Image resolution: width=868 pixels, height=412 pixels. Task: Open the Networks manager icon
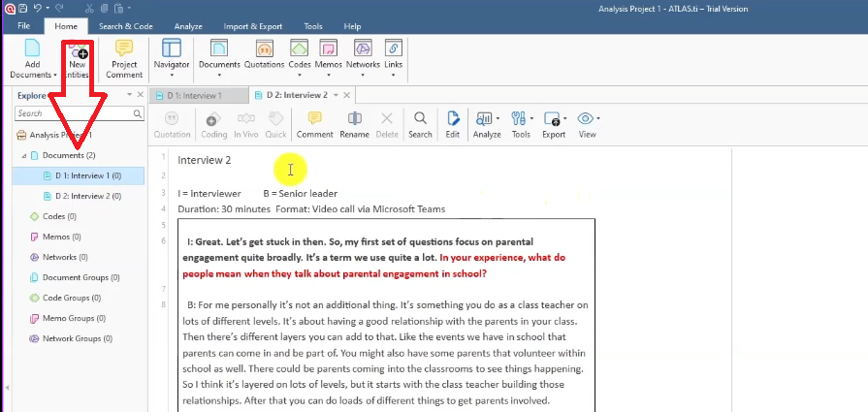click(363, 50)
